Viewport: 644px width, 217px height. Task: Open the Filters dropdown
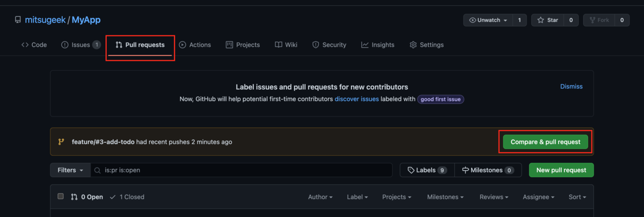point(70,170)
